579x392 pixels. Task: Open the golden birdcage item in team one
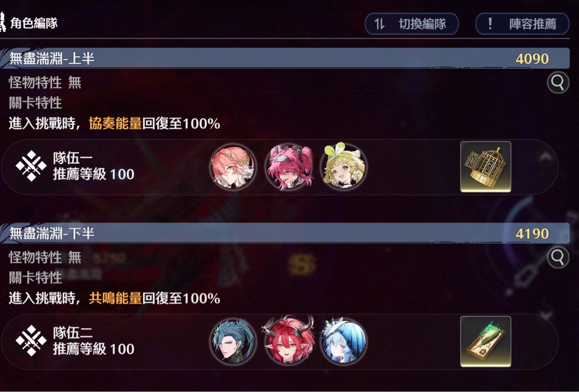coord(486,167)
